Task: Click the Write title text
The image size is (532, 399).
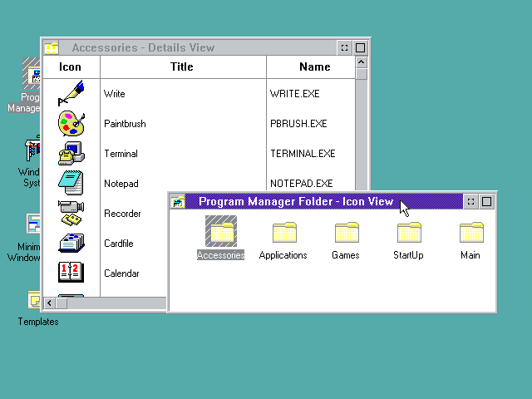Action: tap(115, 94)
